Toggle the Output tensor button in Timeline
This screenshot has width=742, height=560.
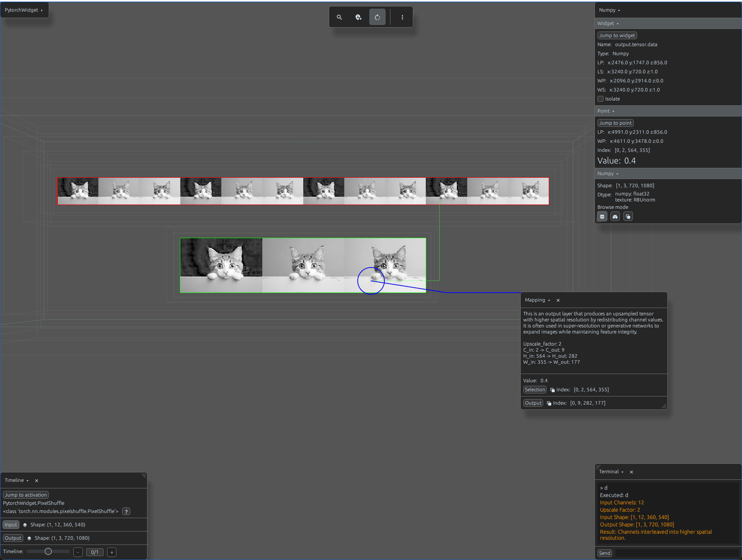pos(13,538)
